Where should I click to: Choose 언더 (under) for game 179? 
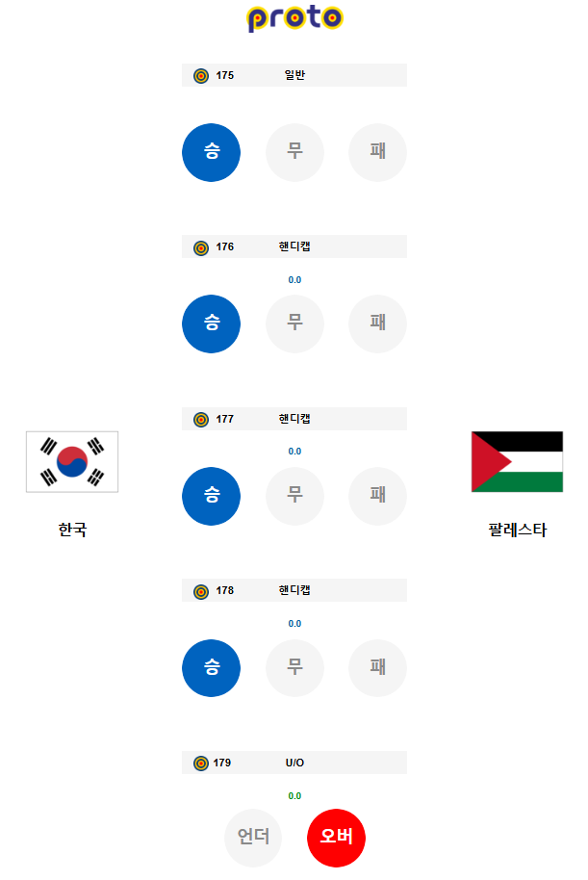coord(253,838)
